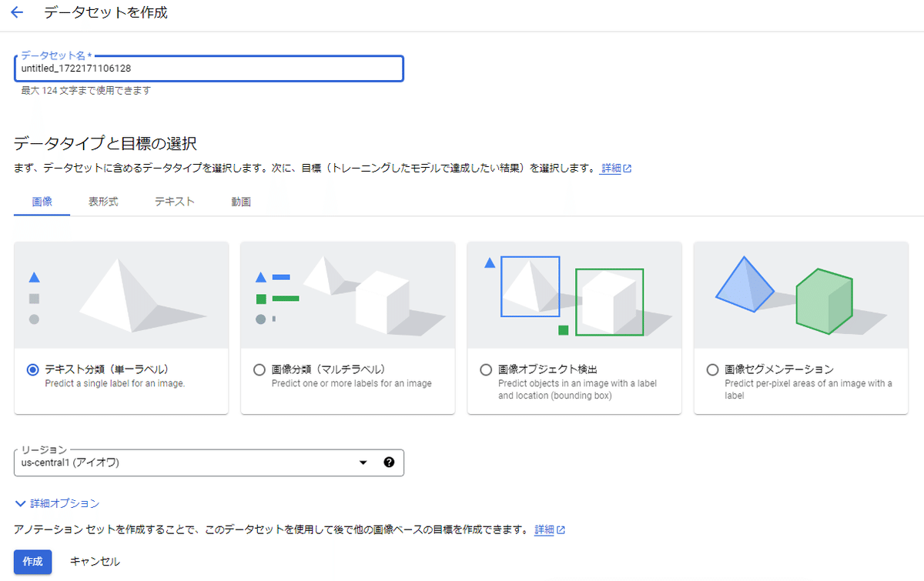Click the データセットを作成 page title
This screenshot has height=581, width=924.
point(105,13)
